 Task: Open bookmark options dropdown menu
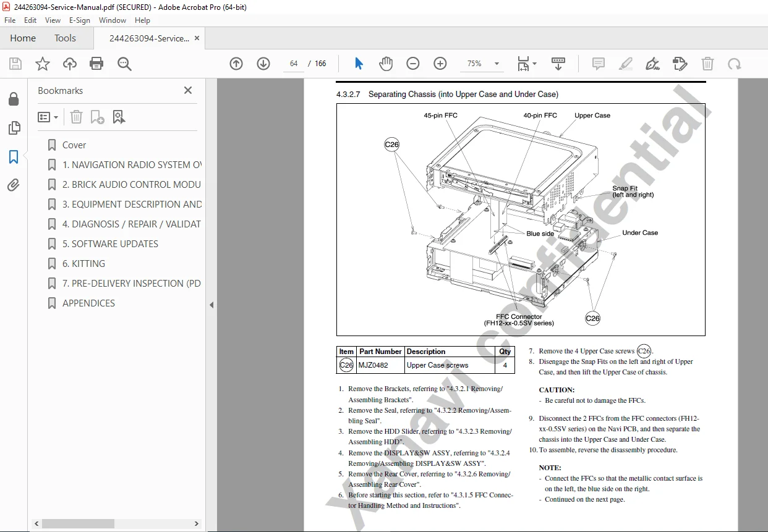tap(48, 117)
